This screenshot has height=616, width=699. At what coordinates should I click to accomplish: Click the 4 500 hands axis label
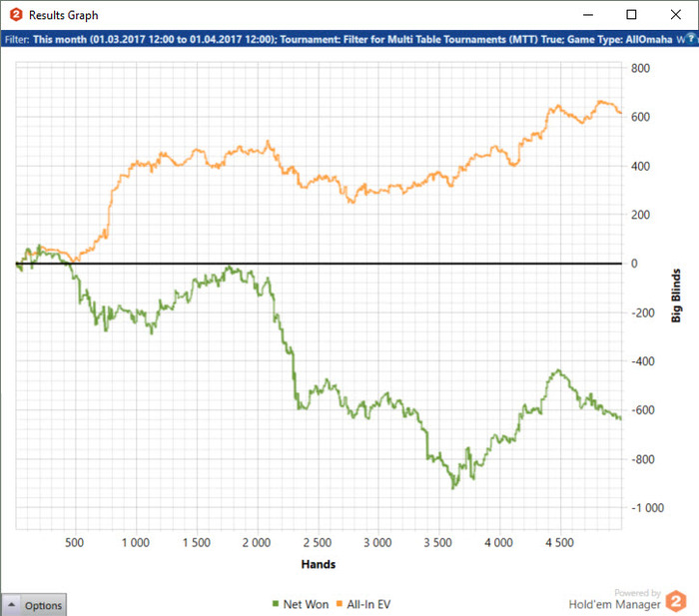560,543
